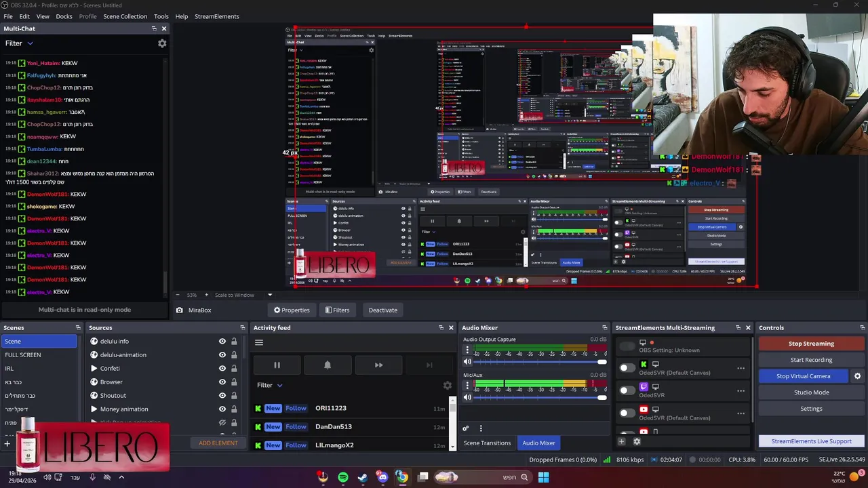Hide the Confeti source
868x488 pixels.
coord(222,368)
